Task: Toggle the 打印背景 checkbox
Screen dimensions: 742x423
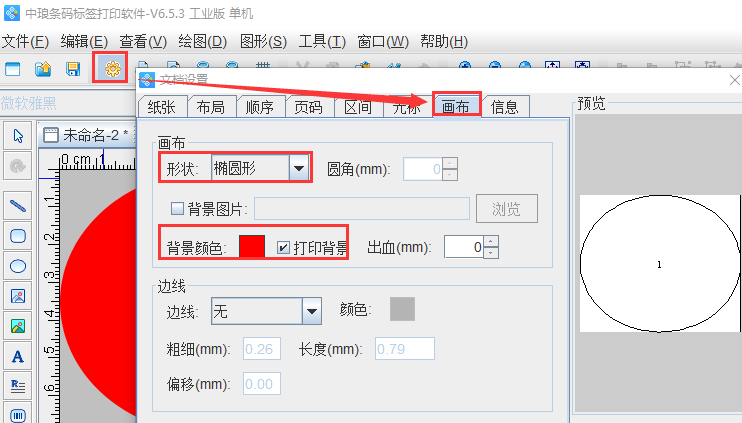Action: [x=283, y=247]
